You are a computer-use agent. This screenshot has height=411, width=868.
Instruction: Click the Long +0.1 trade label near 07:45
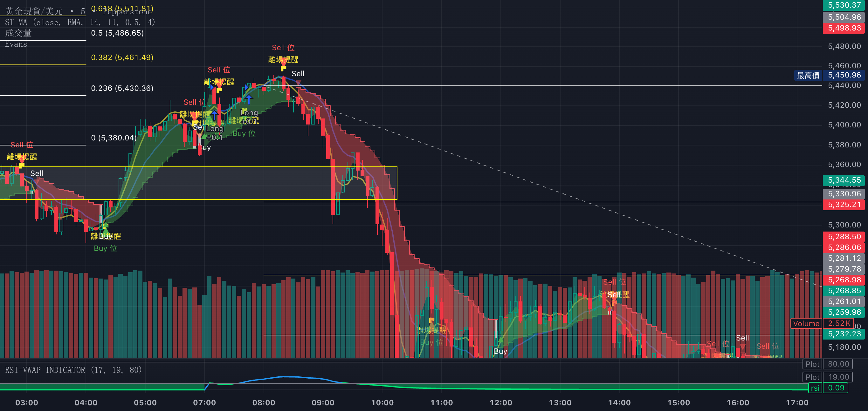[x=249, y=117]
